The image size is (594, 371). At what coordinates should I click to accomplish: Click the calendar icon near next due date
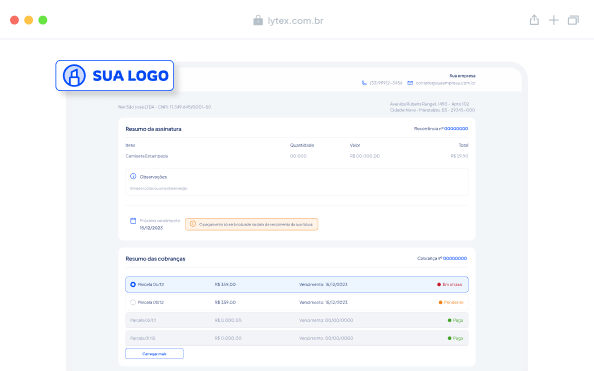[133, 221]
